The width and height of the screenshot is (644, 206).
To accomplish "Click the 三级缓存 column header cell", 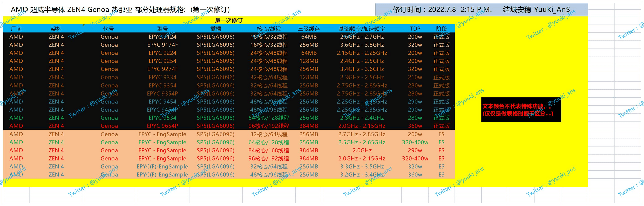I will (309, 29).
